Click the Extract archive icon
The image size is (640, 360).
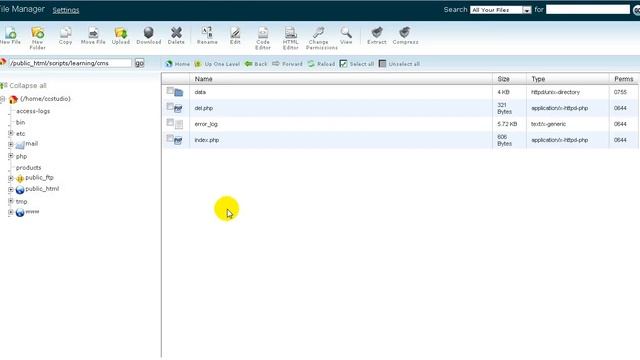click(377, 35)
